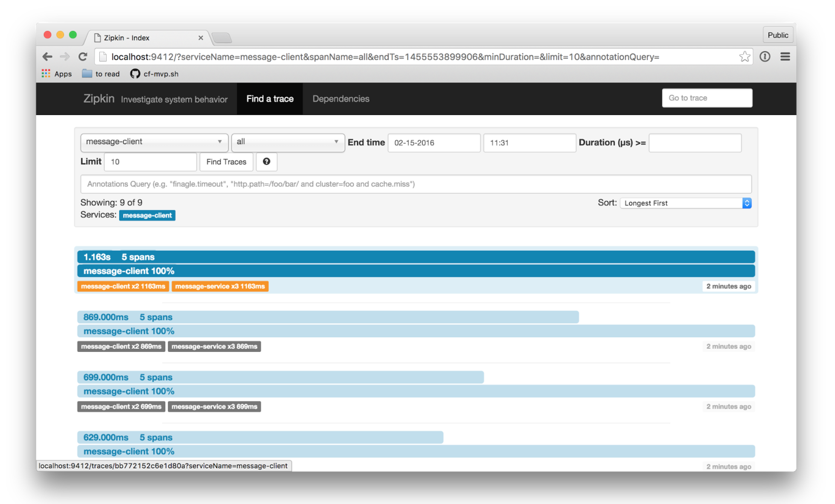The image size is (835, 504).
Task: Close the Zipkin - Index tab
Action: point(201,38)
